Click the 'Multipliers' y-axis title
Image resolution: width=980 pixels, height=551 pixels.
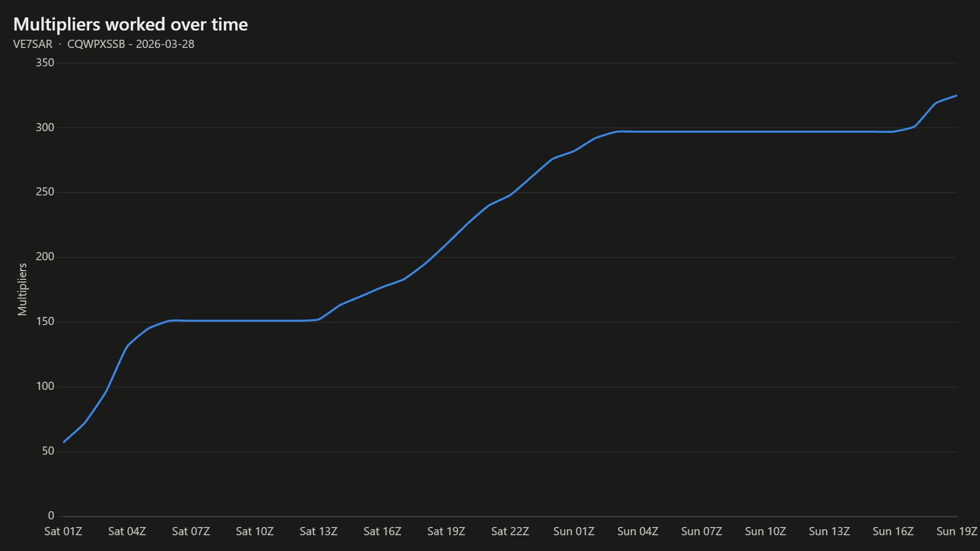point(22,289)
